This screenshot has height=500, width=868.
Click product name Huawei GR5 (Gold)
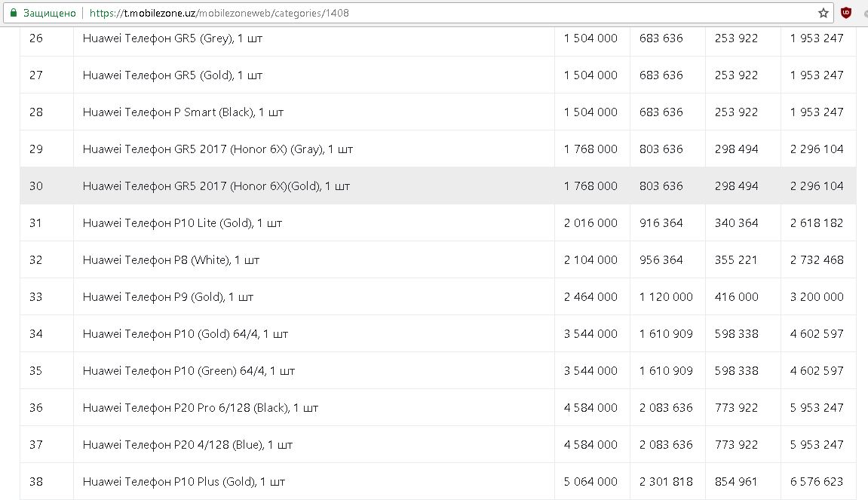click(173, 75)
